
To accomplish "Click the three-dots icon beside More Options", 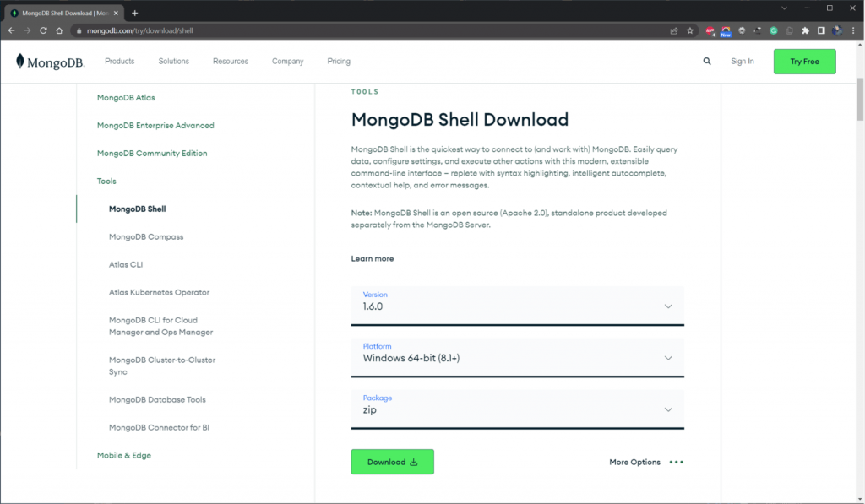I will pyautogui.click(x=677, y=462).
